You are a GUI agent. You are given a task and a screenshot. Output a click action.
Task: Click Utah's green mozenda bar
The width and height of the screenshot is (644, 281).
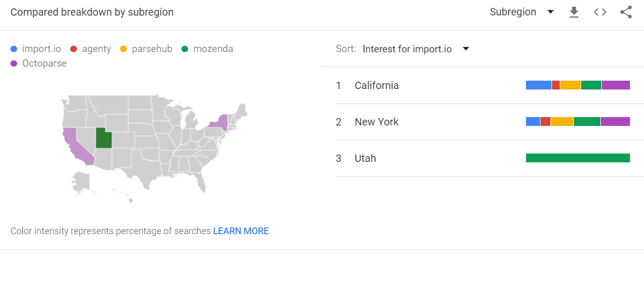coord(578,158)
